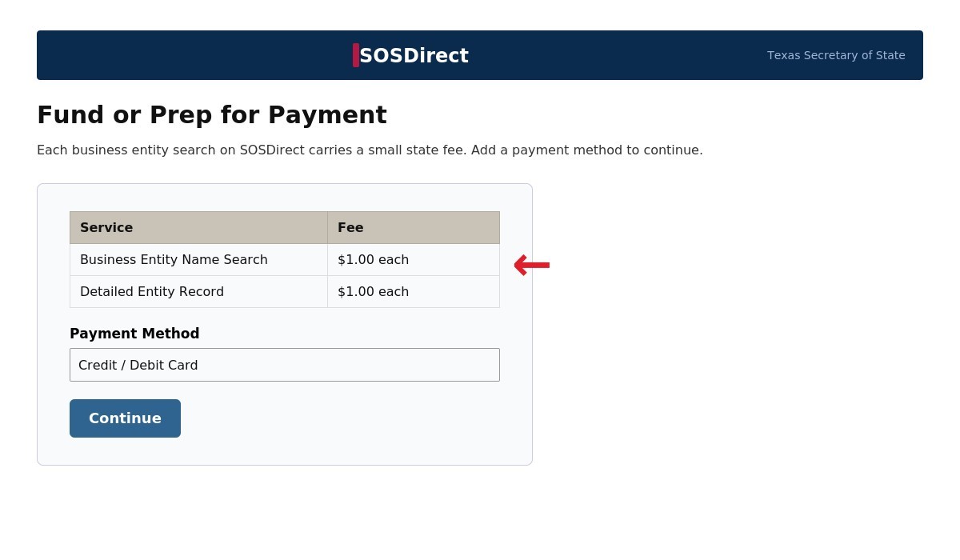
Task: Click the fee for Business Entity Name Search
Action: click(414, 260)
